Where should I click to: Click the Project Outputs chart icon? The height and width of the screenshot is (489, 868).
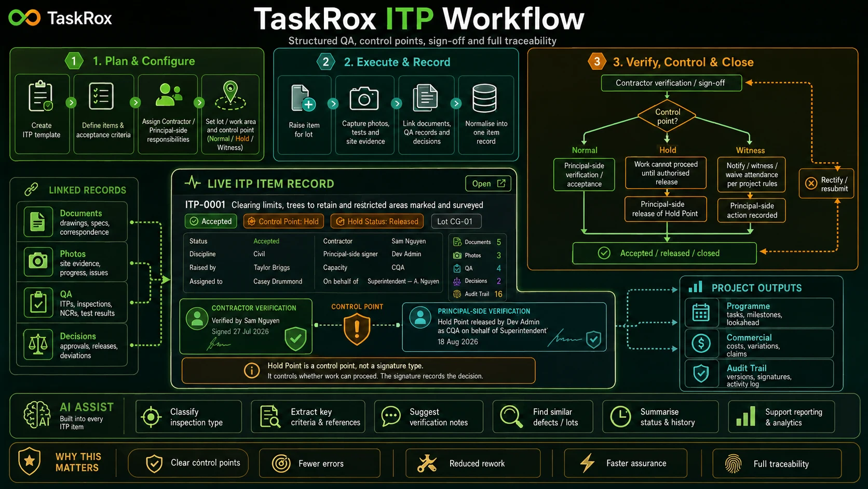[x=696, y=287]
